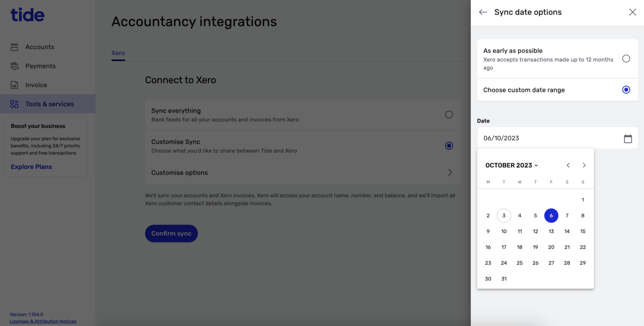Open the Explore Plans link
The width and height of the screenshot is (644, 326).
click(x=31, y=167)
